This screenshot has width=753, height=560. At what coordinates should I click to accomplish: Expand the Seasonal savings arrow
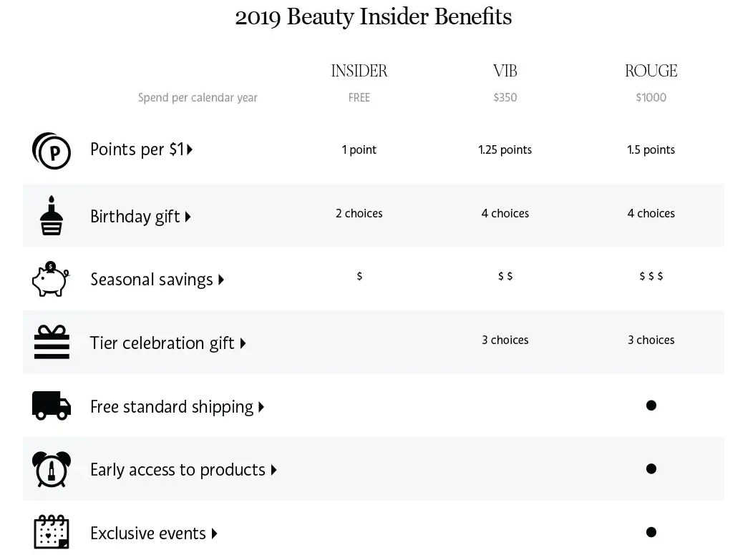pyautogui.click(x=221, y=280)
